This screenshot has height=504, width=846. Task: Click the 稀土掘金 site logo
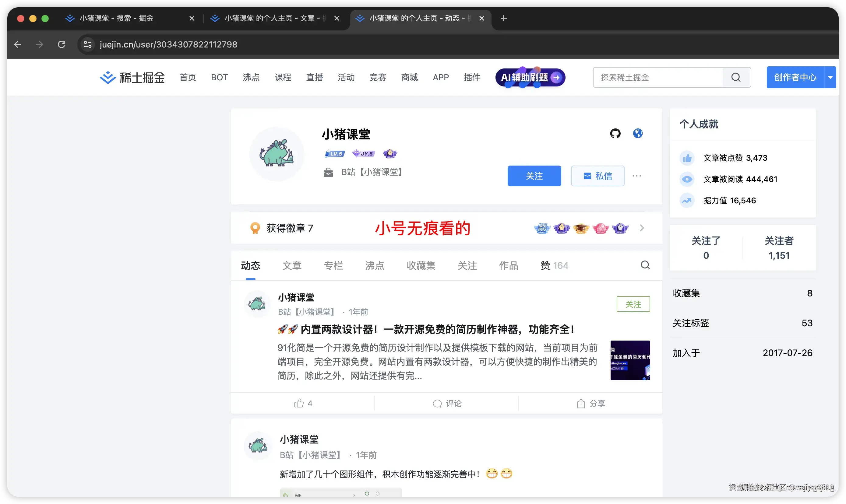(x=132, y=77)
